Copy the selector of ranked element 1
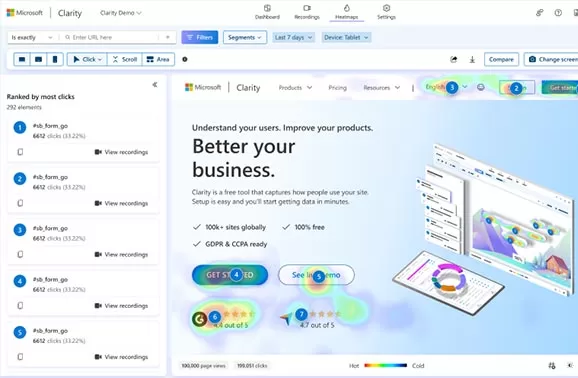 (x=20, y=152)
